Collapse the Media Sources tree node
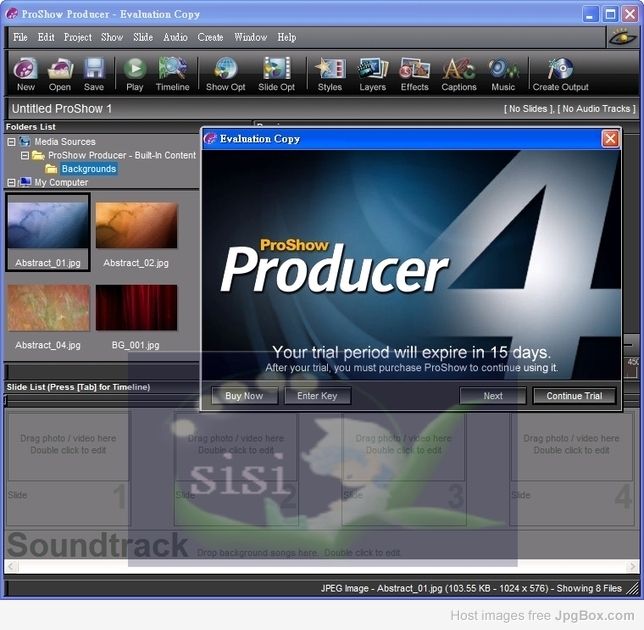This screenshot has height=630, width=644. (12, 142)
